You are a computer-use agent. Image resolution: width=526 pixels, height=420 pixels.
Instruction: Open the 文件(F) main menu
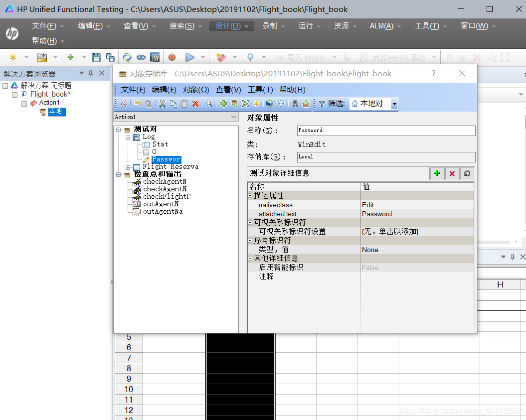pos(48,26)
